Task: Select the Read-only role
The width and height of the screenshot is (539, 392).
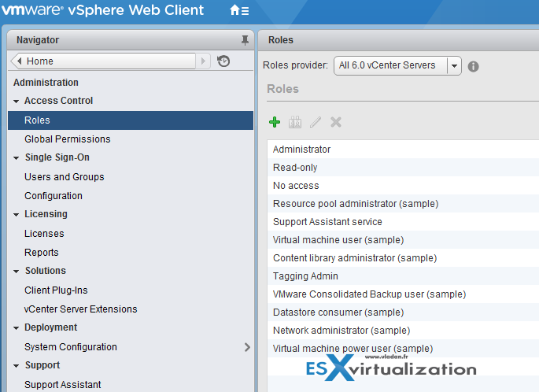Action: [403, 168]
